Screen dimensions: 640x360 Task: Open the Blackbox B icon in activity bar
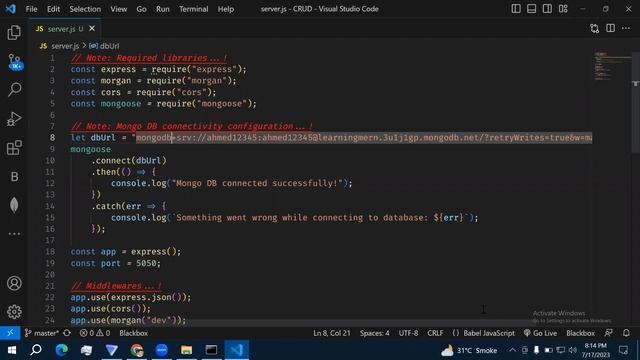[x=14, y=176]
